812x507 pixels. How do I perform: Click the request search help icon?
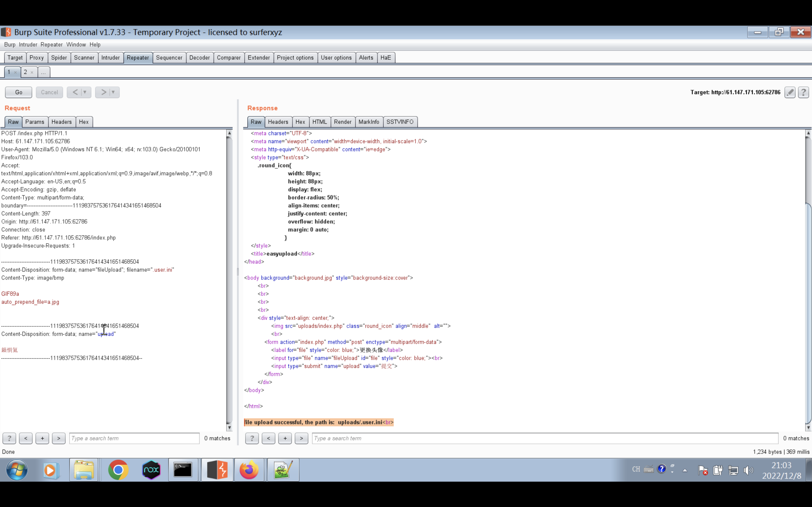(x=9, y=438)
